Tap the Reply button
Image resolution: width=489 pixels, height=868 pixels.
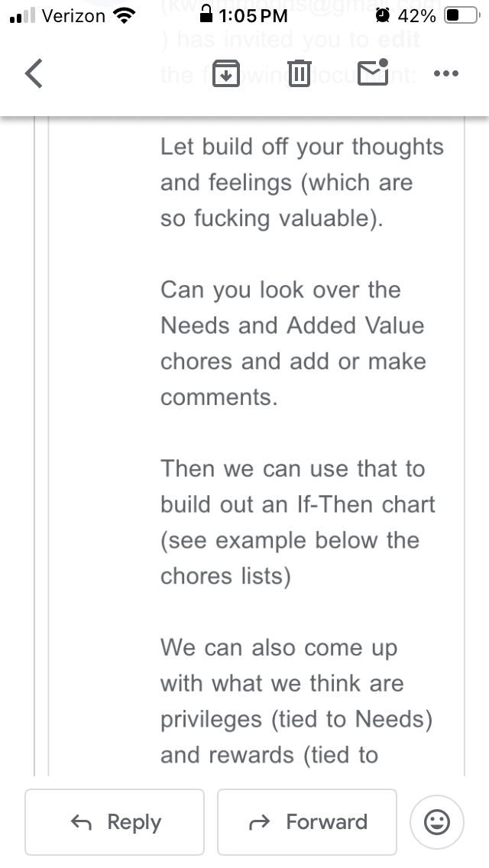115,822
